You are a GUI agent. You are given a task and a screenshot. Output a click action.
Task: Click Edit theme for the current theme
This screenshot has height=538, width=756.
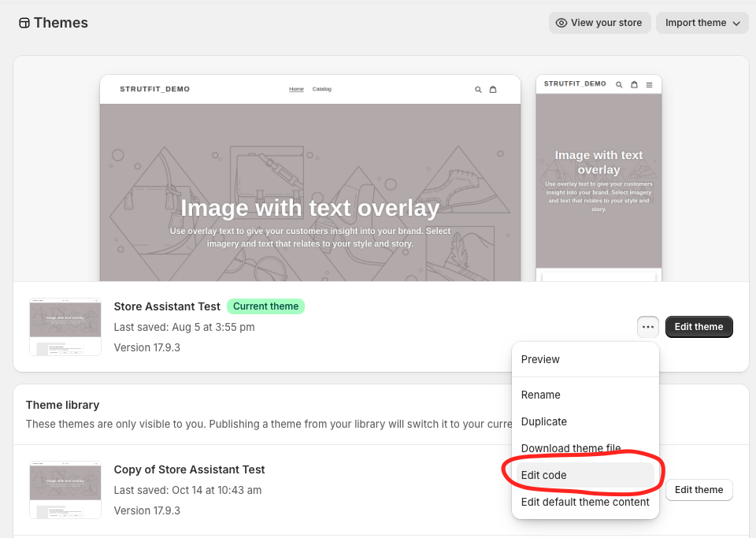pos(699,326)
